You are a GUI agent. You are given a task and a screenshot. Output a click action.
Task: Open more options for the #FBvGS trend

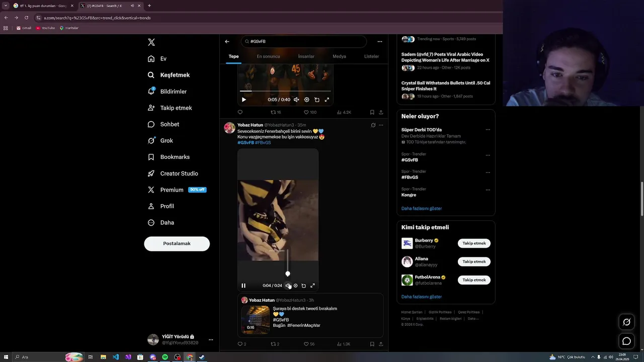coord(488,172)
